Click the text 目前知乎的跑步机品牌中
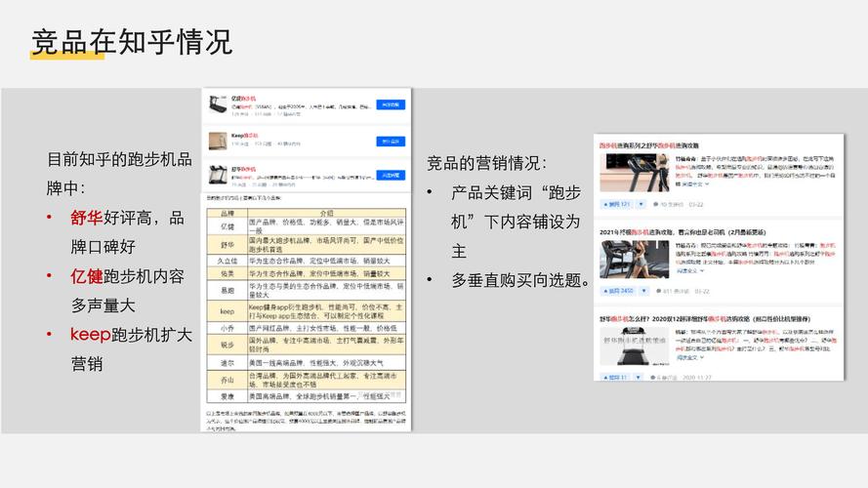This screenshot has height=488, width=868. [119, 174]
